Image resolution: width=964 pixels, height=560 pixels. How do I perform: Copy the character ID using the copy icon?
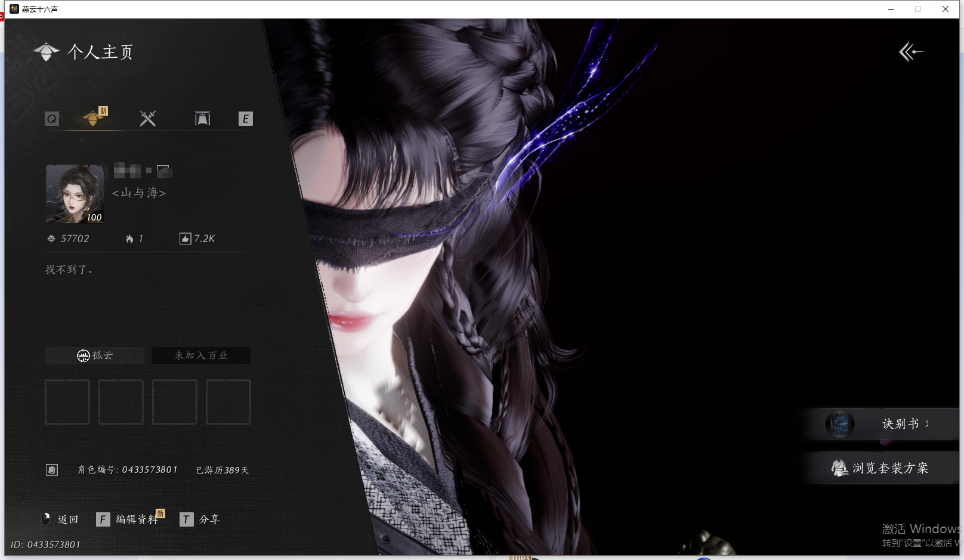pos(52,470)
